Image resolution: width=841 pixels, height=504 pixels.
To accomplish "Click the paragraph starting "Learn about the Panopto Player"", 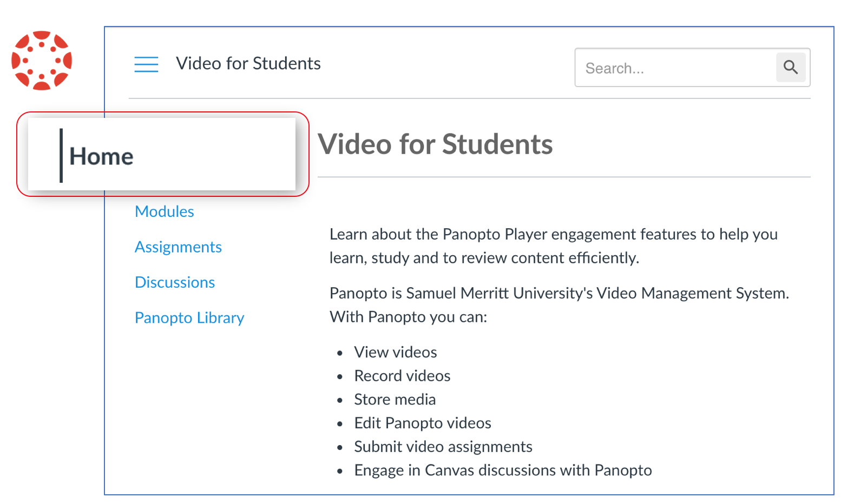I will (x=554, y=246).
